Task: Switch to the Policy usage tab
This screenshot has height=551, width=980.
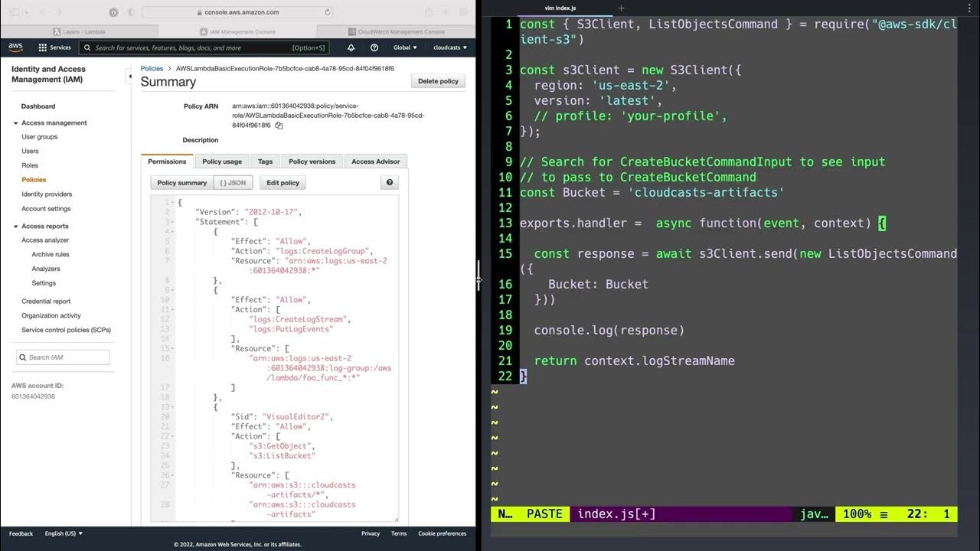Action: (x=222, y=161)
